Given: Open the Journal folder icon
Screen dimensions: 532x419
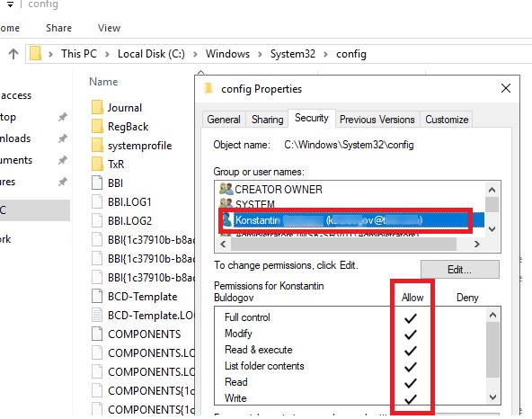Looking at the screenshot, I should click(97, 107).
